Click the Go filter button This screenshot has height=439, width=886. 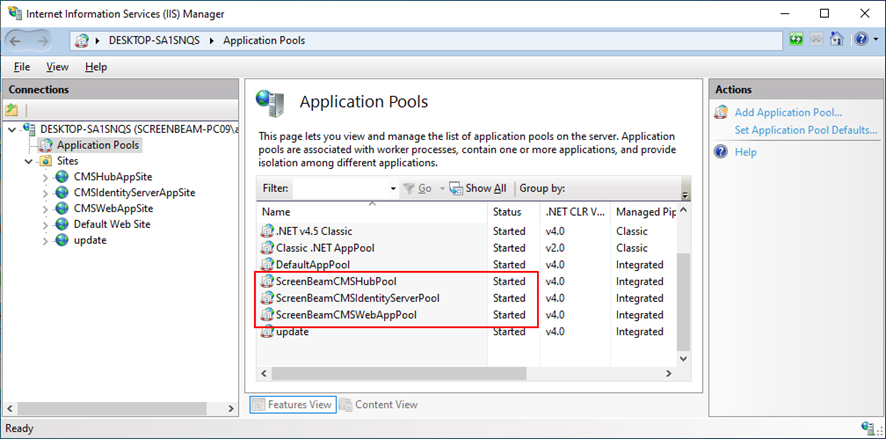point(417,189)
